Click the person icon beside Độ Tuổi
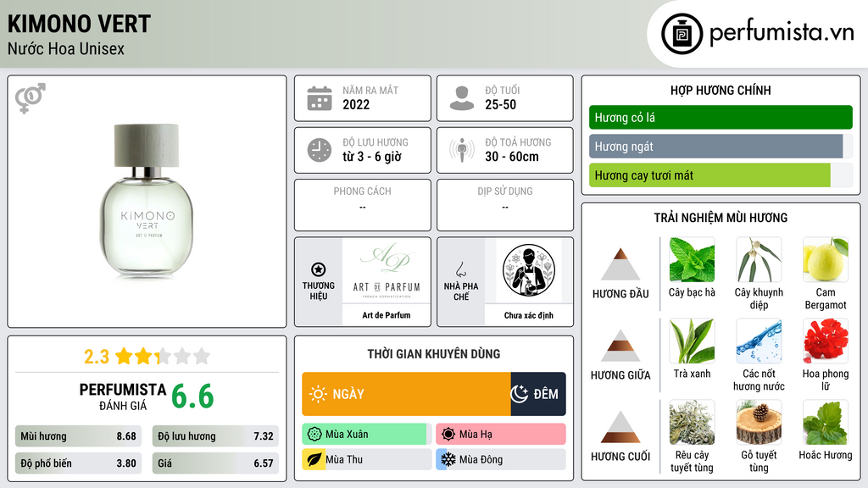This screenshot has width=868, height=488. click(x=462, y=98)
